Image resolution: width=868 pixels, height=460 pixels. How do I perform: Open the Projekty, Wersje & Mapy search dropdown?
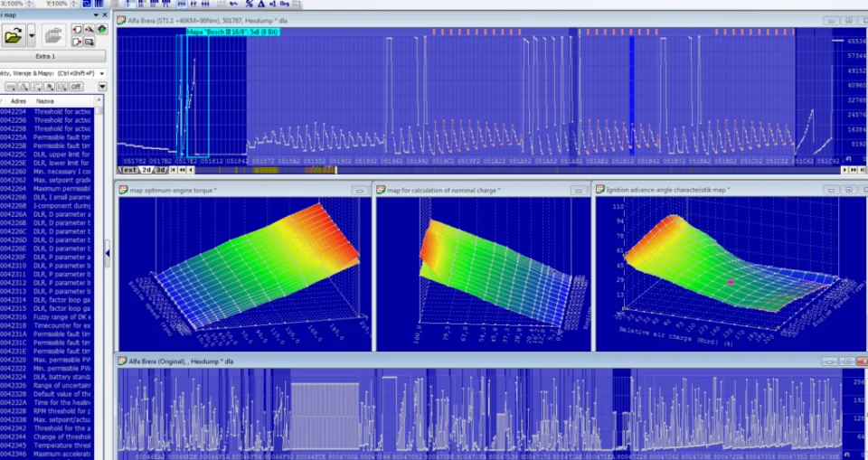click(102, 73)
